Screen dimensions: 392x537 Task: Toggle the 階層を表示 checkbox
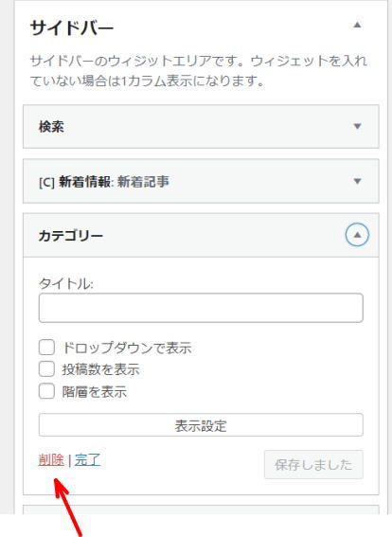tap(46, 391)
